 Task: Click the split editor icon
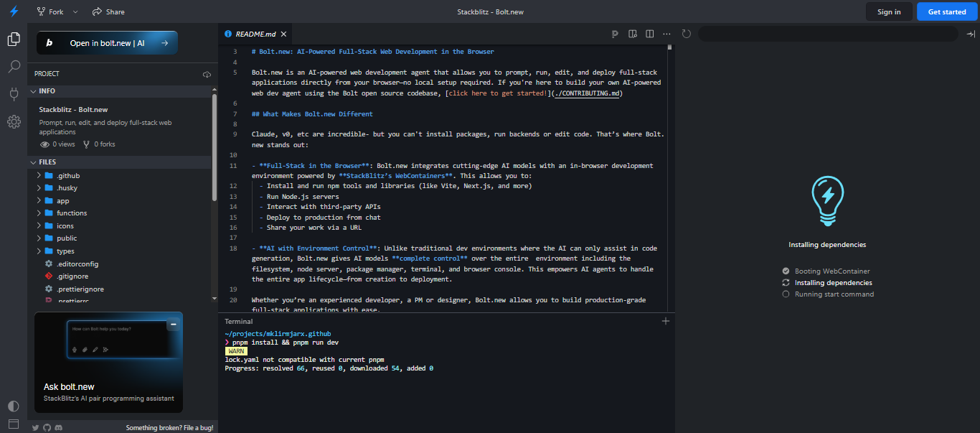tap(649, 34)
